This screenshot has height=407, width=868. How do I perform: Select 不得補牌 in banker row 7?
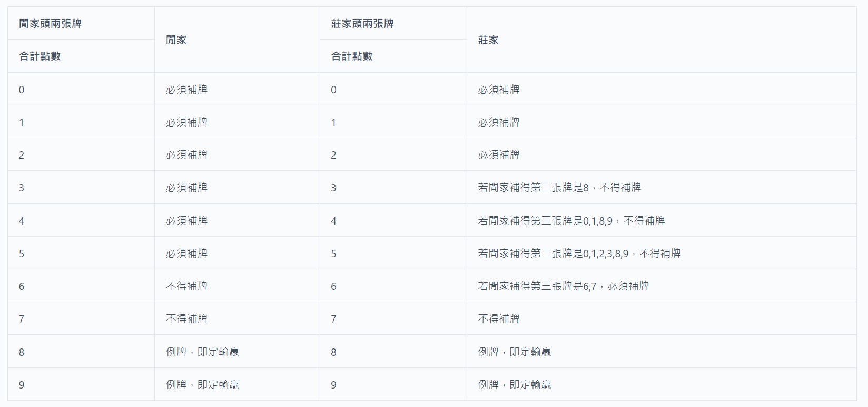(499, 319)
